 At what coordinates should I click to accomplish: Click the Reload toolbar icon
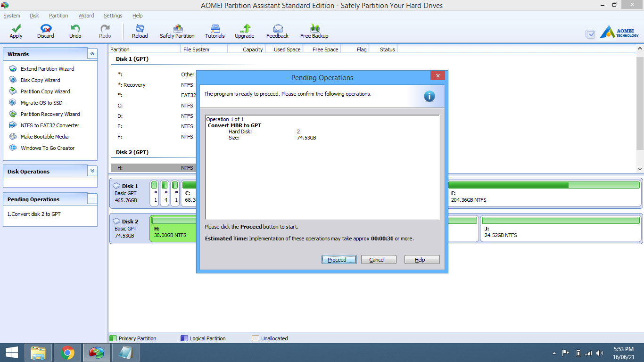tap(140, 32)
